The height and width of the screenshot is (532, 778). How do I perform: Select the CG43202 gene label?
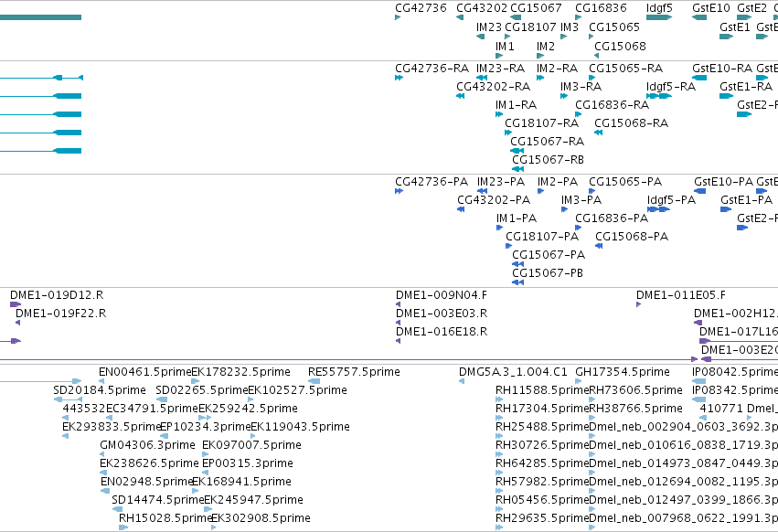coord(482,8)
